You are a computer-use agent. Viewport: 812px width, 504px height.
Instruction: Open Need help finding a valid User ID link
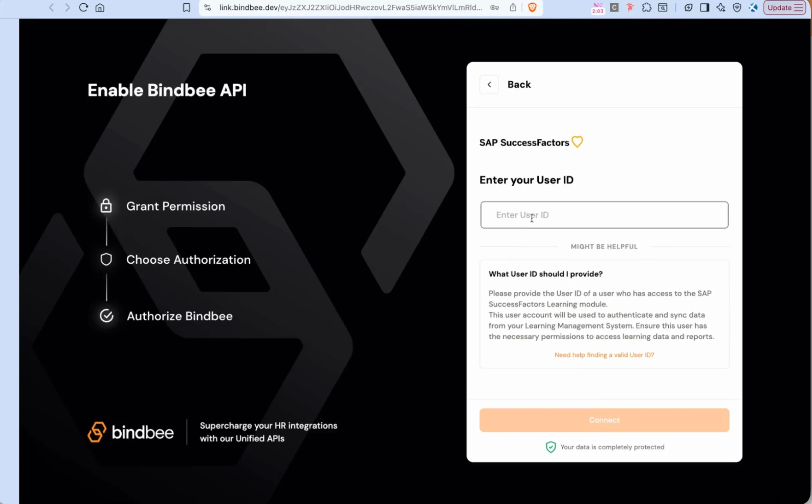point(604,355)
